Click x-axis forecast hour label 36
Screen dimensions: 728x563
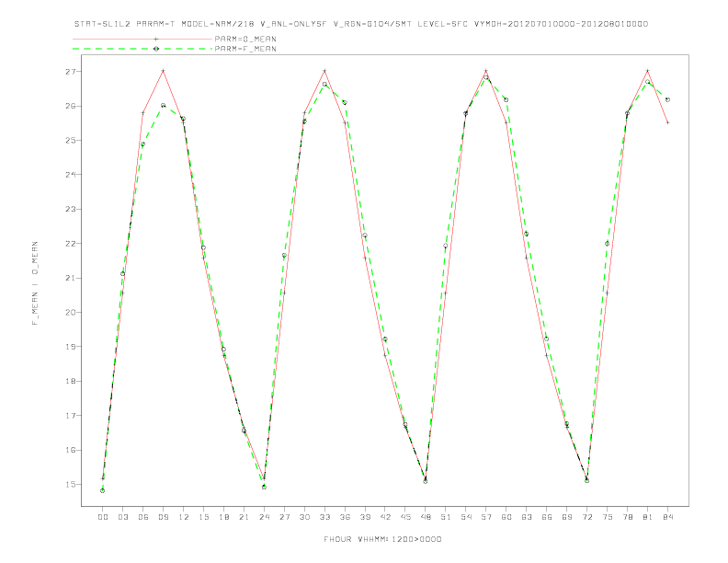(345, 517)
